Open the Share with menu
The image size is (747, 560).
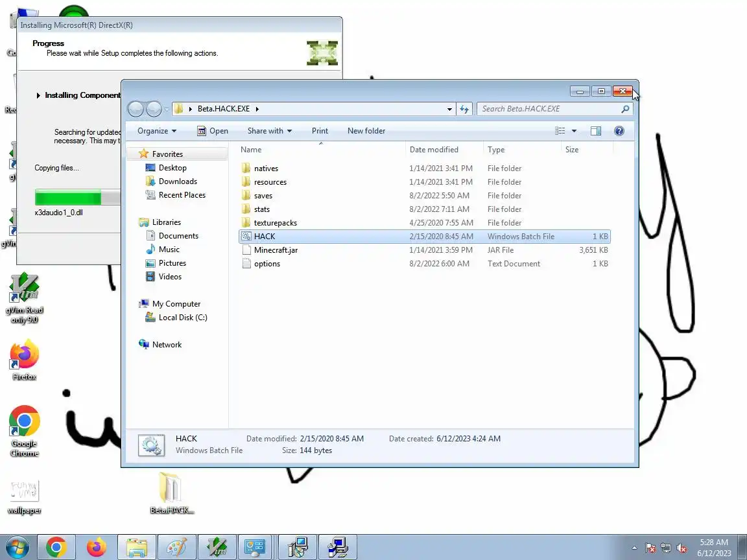pyautogui.click(x=270, y=131)
